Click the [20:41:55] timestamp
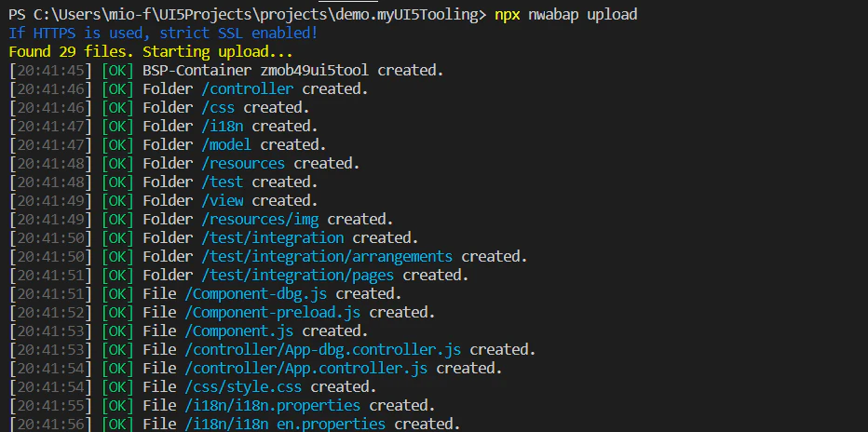 click(50, 406)
